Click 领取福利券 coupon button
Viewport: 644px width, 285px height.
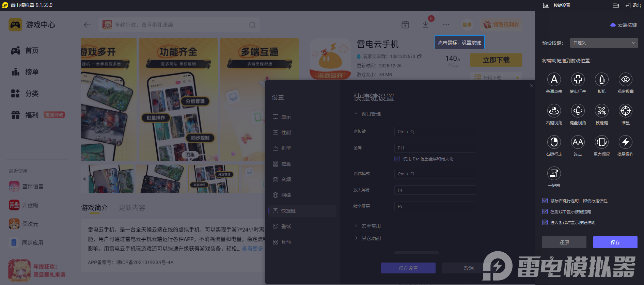click(501, 25)
